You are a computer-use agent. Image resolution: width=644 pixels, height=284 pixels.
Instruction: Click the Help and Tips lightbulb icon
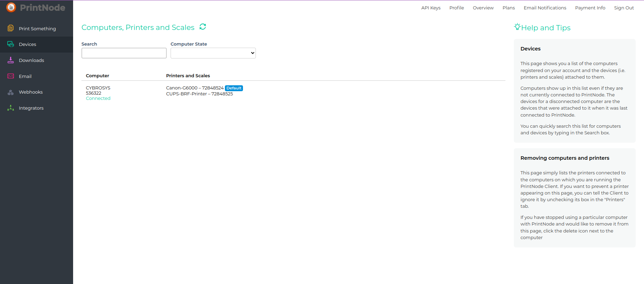[x=517, y=27]
